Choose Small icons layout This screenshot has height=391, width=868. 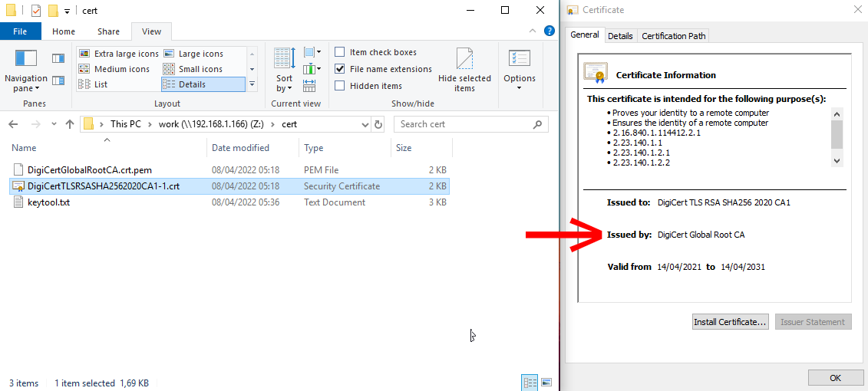coord(193,69)
